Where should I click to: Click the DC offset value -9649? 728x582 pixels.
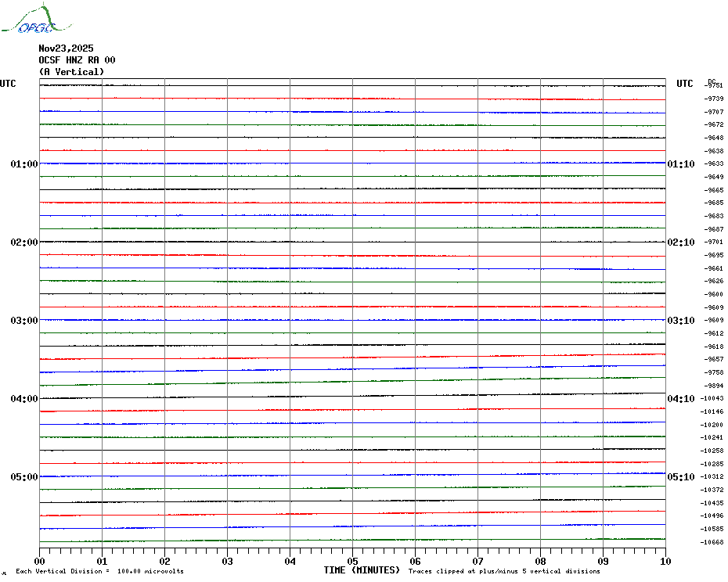pos(714,177)
